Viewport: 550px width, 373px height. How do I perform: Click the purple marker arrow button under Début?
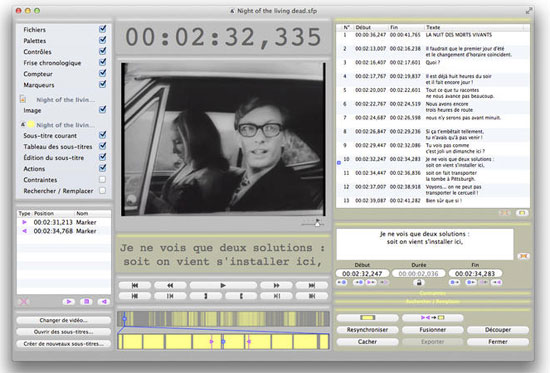[x=371, y=282]
